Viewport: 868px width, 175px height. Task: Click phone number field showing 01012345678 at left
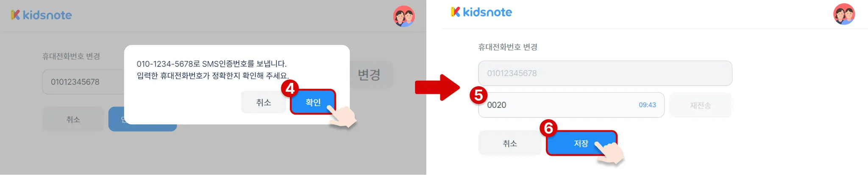click(83, 82)
